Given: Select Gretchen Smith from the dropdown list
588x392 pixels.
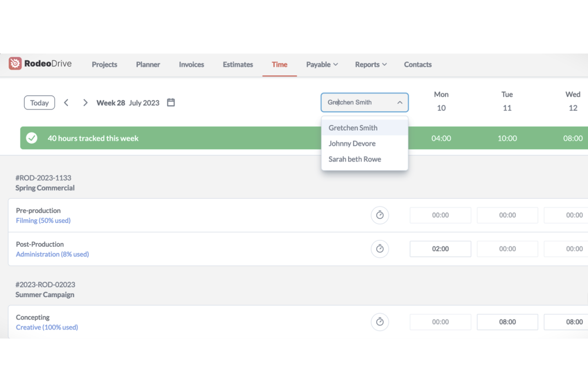Looking at the screenshot, I should [x=364, y=127].
